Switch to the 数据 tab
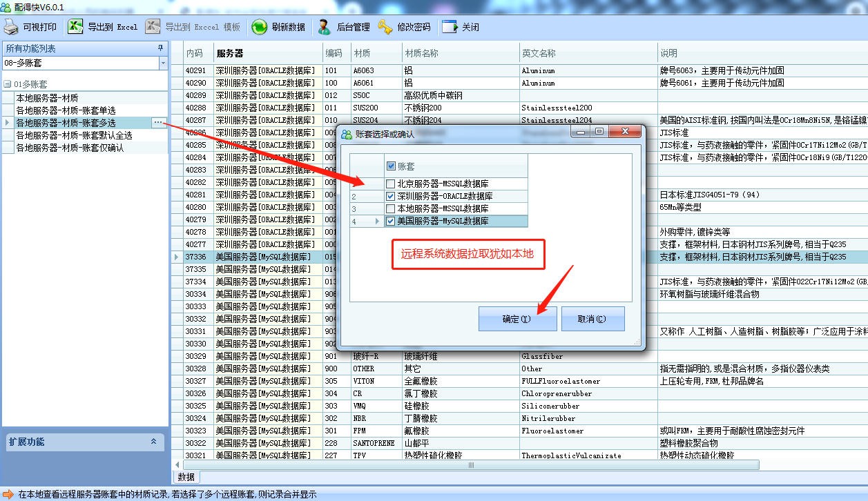 [x=186, y=477]
